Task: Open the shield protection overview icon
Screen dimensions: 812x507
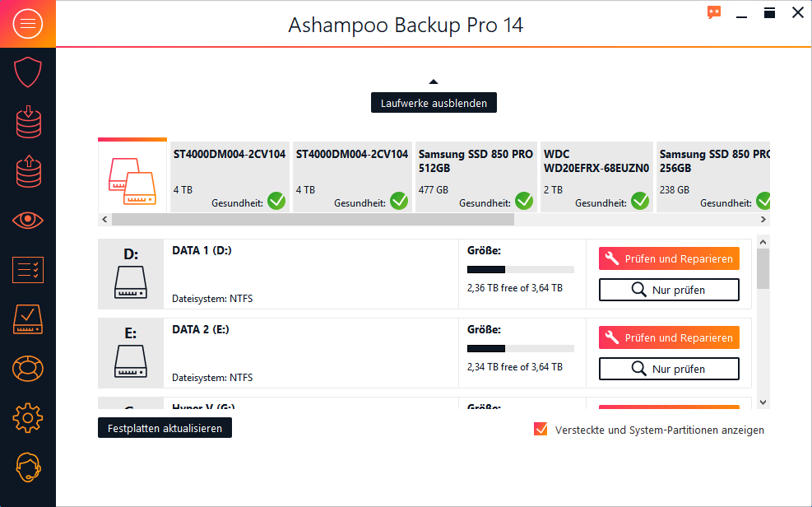Action: tap(28, 72)
